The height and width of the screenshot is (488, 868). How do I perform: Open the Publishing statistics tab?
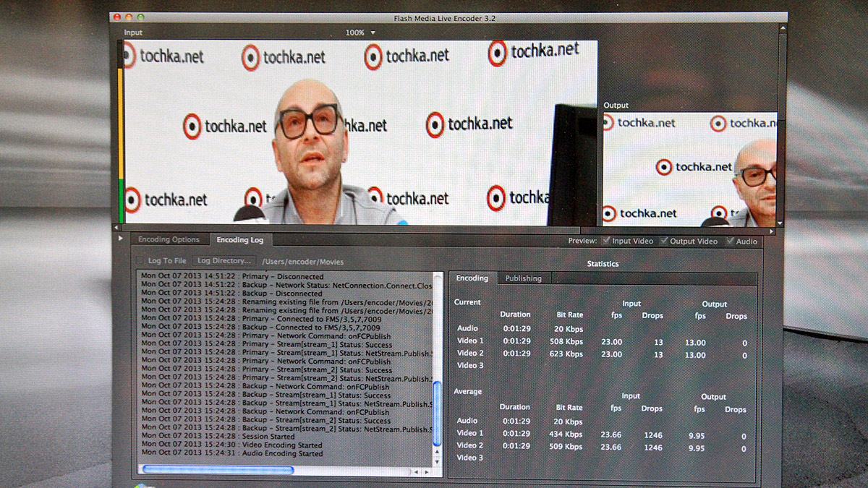pos(523,278)
